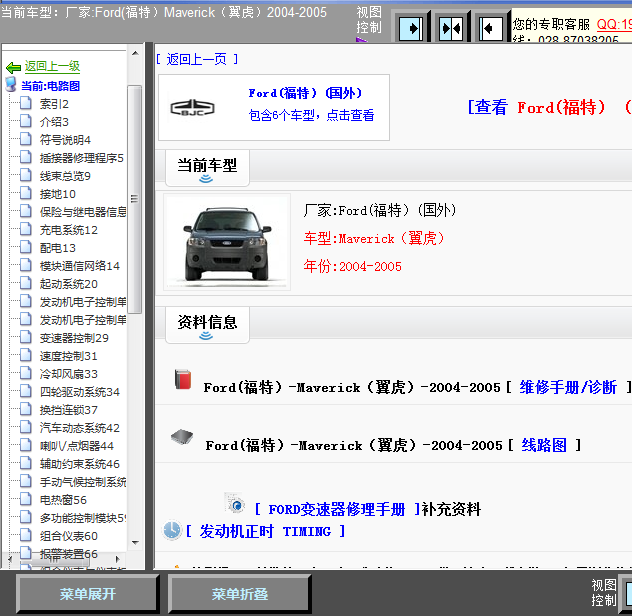
Task: Click 菜单折叠 button
Action: click(x=239, y=594)
